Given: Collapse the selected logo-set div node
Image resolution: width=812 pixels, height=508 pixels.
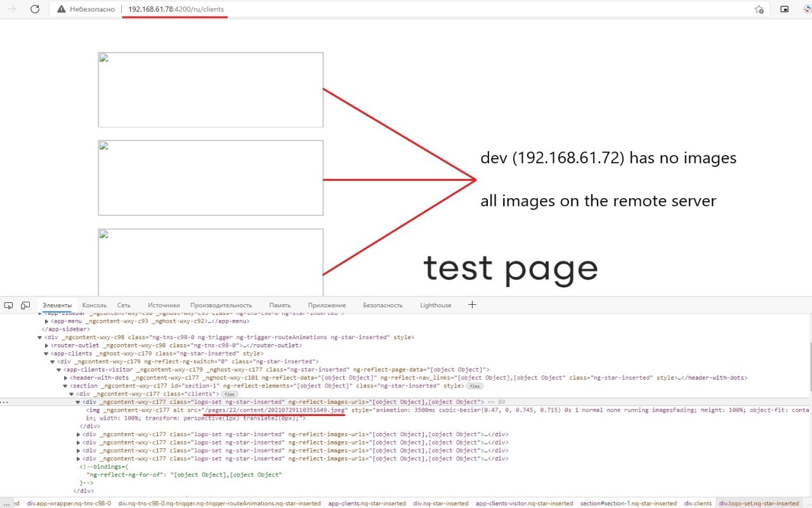Looking at the screenshot, I should pos(79,402).
